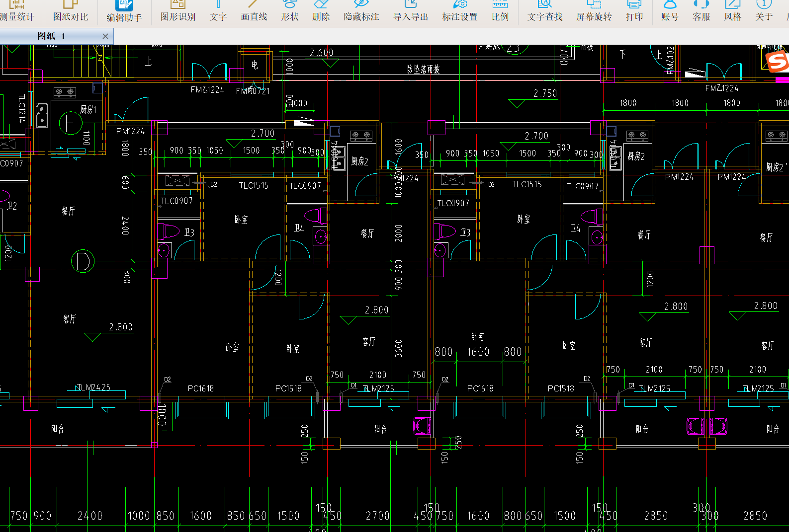This screenshot has width=789, height=532.
Task: Close the 图纸-1 tab
Action: coord(105,36)
